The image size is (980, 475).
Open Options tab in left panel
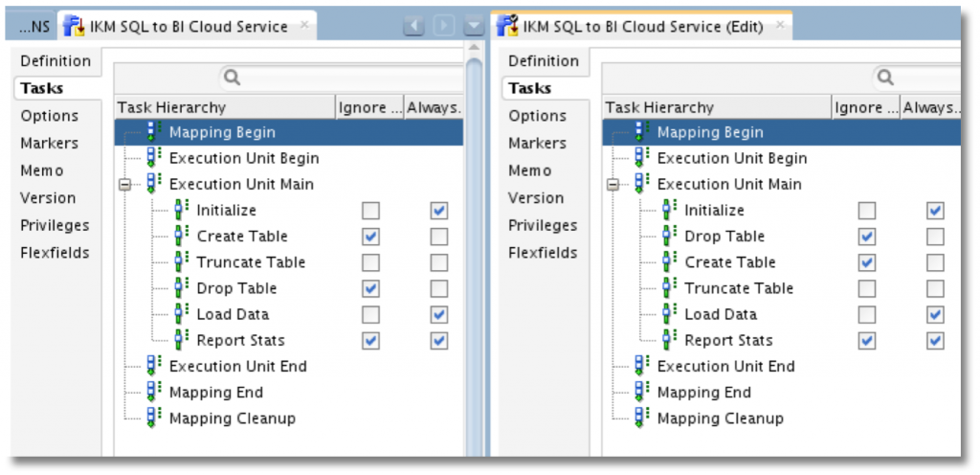click(50, 116)
